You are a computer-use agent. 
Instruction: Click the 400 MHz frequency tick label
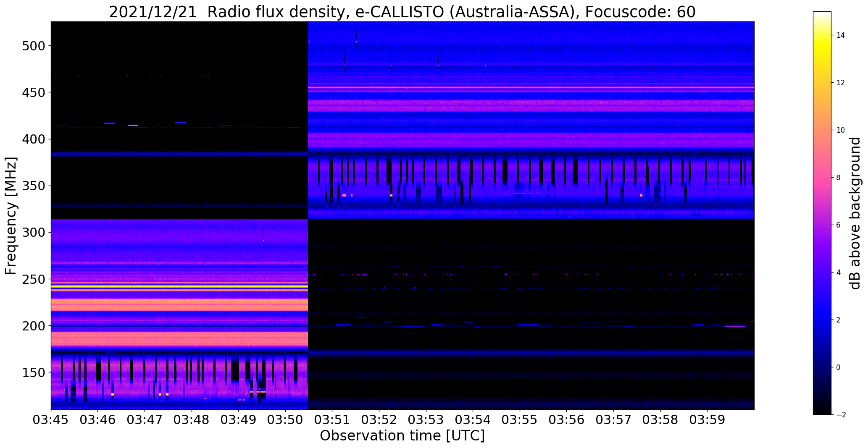[33, 139]
